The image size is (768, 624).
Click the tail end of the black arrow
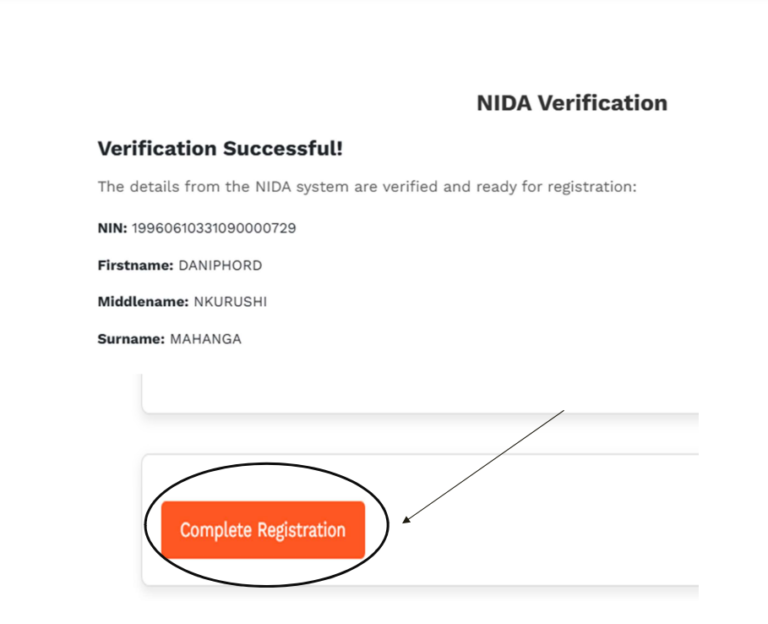[x=564, y=411]
